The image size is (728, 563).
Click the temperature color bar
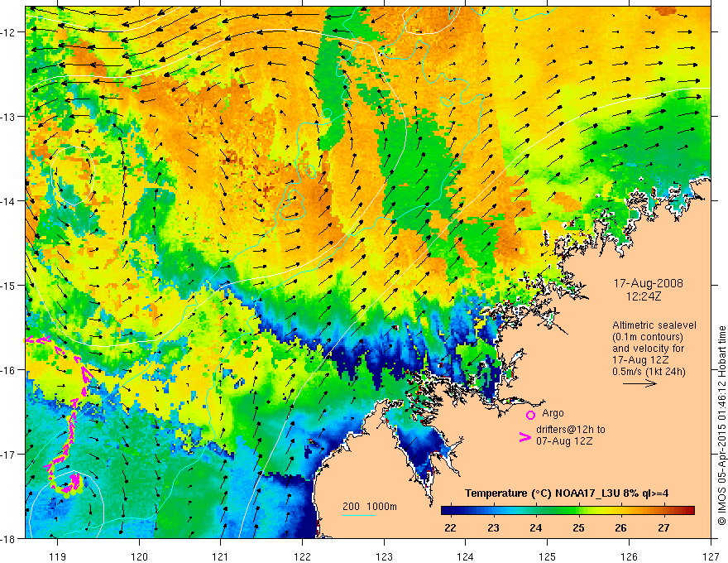point(568,510)
